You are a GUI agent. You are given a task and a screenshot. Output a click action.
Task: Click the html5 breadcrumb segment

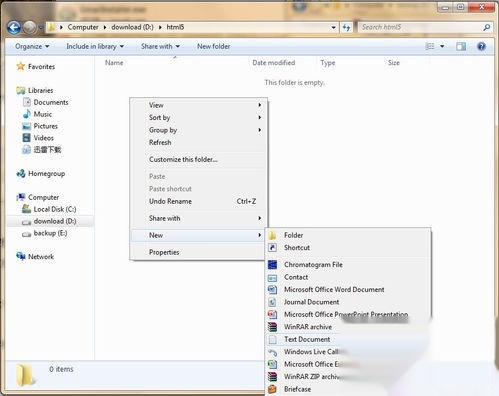click(175, 27)
